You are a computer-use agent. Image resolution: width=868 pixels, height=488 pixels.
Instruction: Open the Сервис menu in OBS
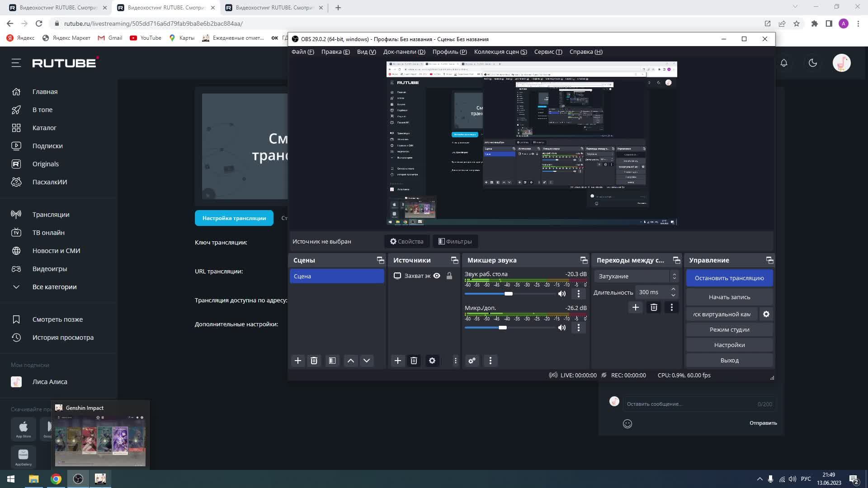click(548, 52)
